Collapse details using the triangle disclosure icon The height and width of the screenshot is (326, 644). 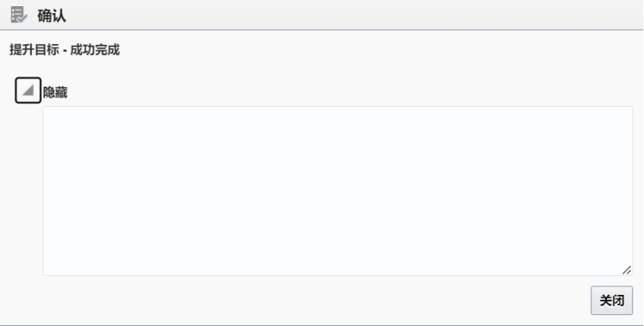[x=28, y=90]
